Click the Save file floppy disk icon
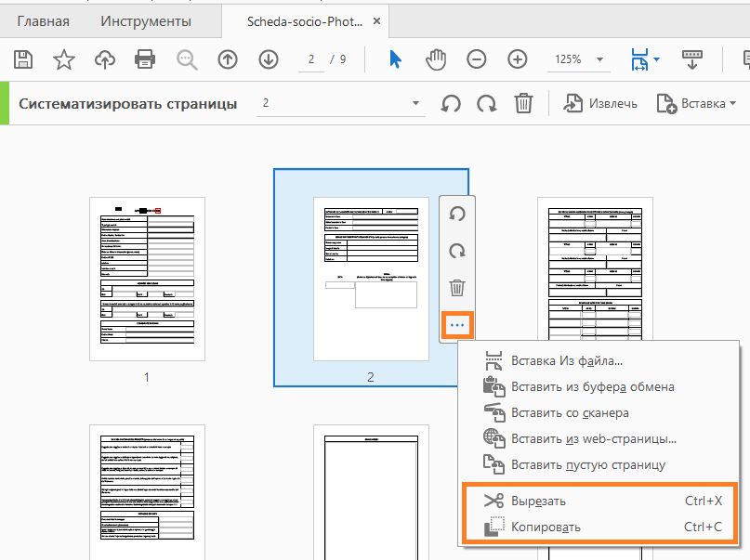Viewport: 750px width, 560px height. pos(23,59)
